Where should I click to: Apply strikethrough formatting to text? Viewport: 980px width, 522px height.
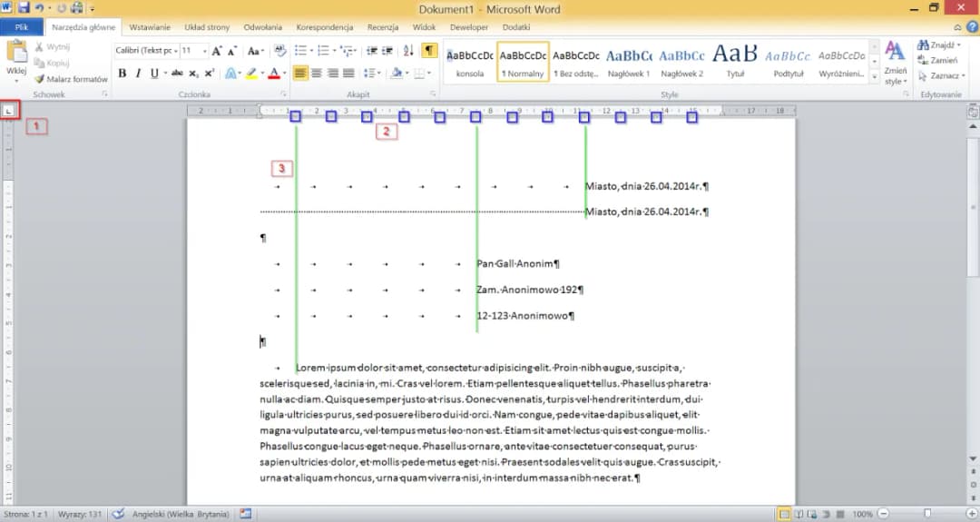tap(177, 74)
